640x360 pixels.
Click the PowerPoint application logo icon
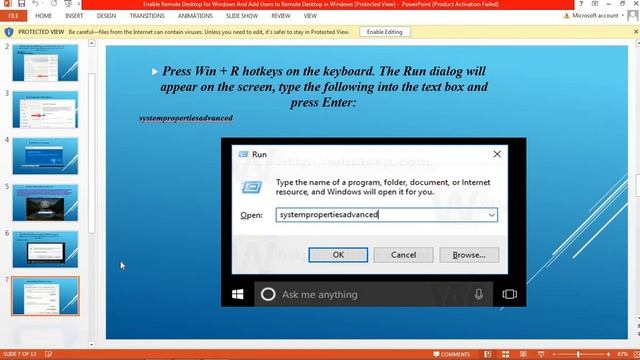click(x=7, y=4)
